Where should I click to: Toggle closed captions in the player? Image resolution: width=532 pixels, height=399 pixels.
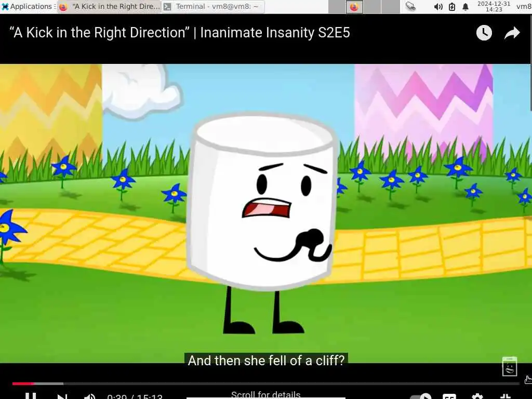[449, 396]
